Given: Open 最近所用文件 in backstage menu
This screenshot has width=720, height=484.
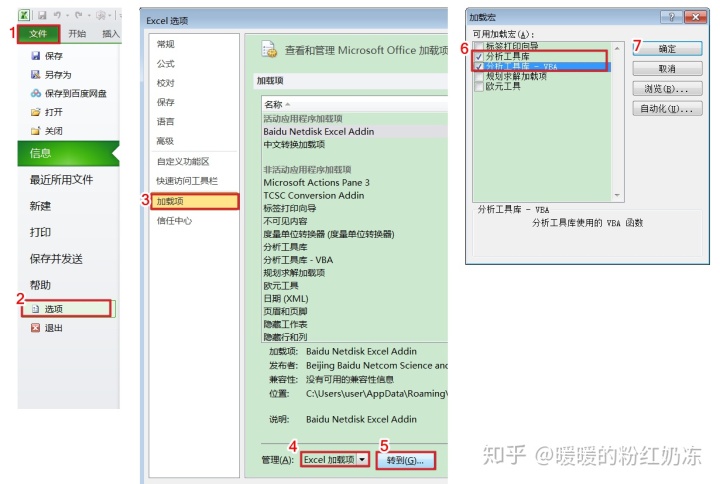Looking at the screenshot, I should pos(62,180).
